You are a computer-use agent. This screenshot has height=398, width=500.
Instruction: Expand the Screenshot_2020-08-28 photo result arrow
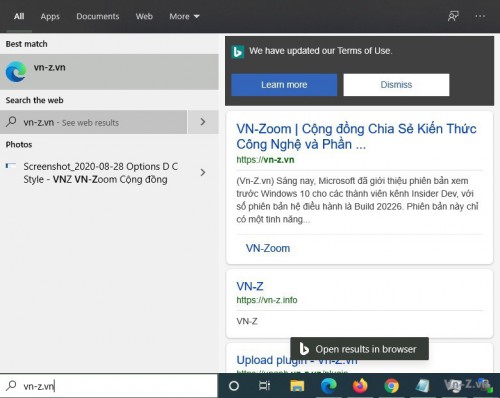[x=203, y=172]
